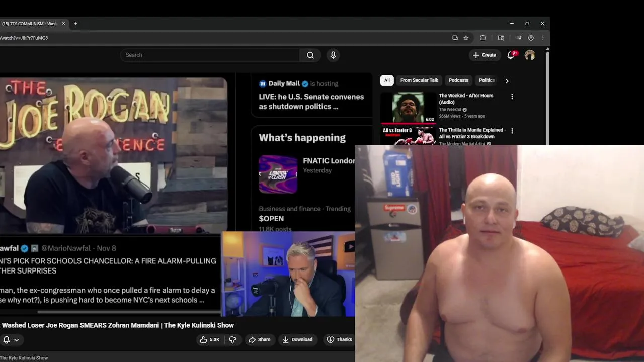Viewport: 644px width, 362px height.
Task: Open The Weeknd channel name
Action: click(450, 110)
